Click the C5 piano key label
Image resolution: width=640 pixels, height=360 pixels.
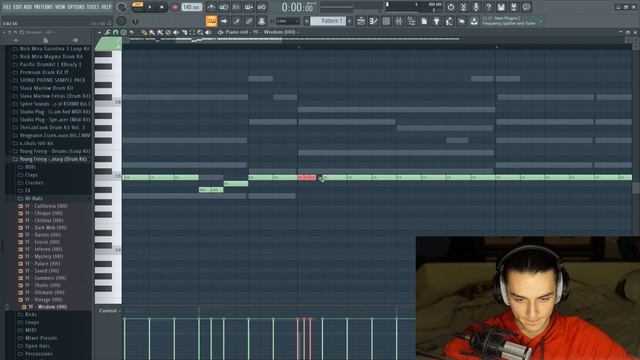point(118,176)
